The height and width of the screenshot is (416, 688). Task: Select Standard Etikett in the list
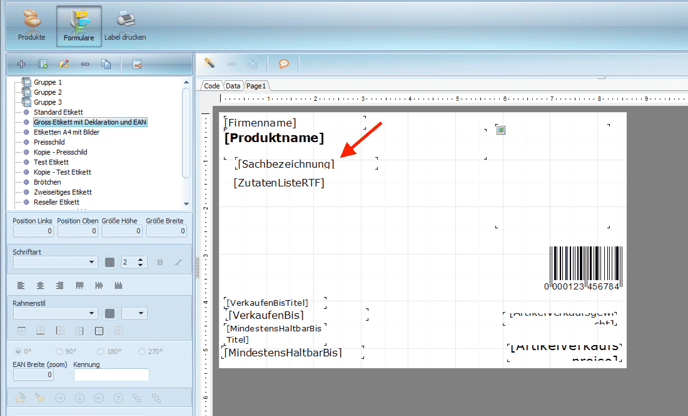(57, 112)
